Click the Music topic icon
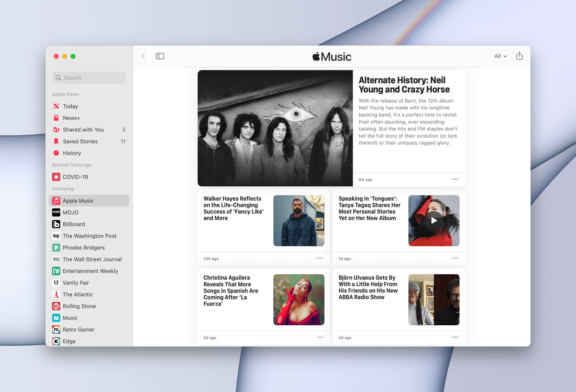This screenshot has height=392, width=576. tap(56, 318)
